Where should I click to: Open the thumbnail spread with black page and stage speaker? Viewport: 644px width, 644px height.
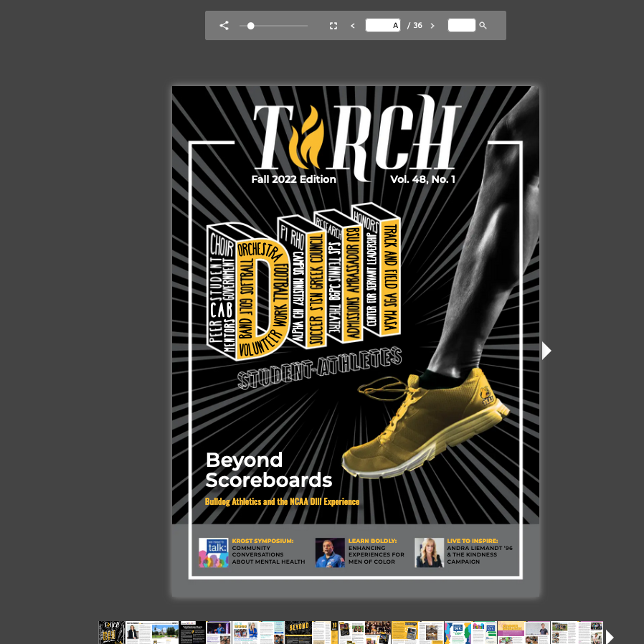pyautogui.click(x=205, y=633)
